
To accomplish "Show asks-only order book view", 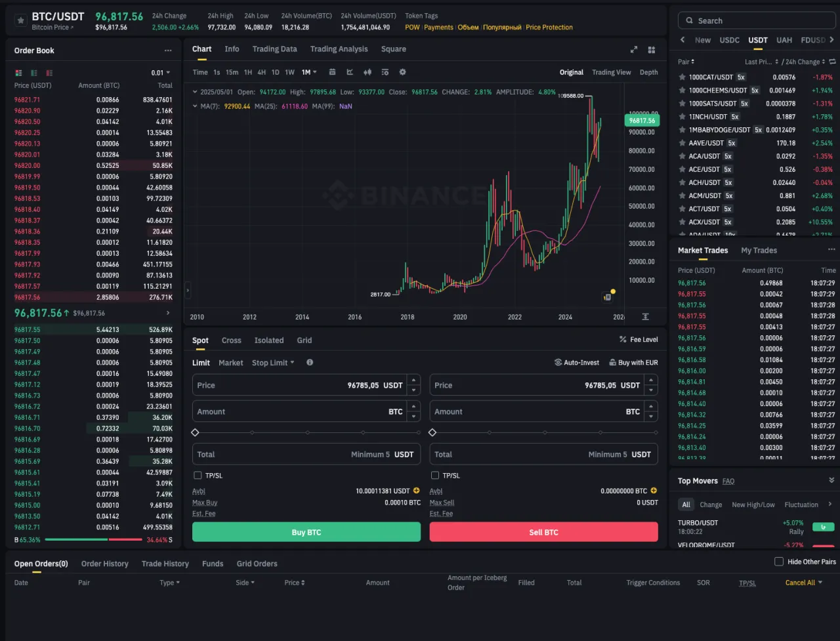I will coord(49,73).
